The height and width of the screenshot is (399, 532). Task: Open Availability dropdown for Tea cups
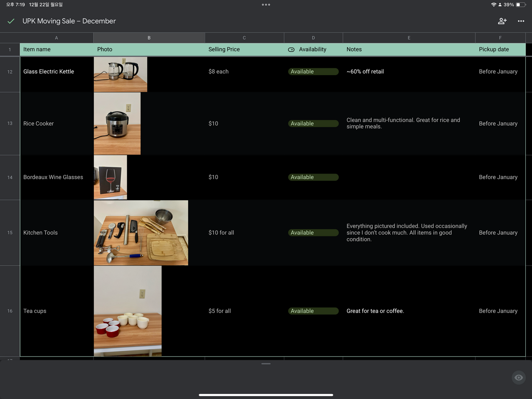[313, 311]
